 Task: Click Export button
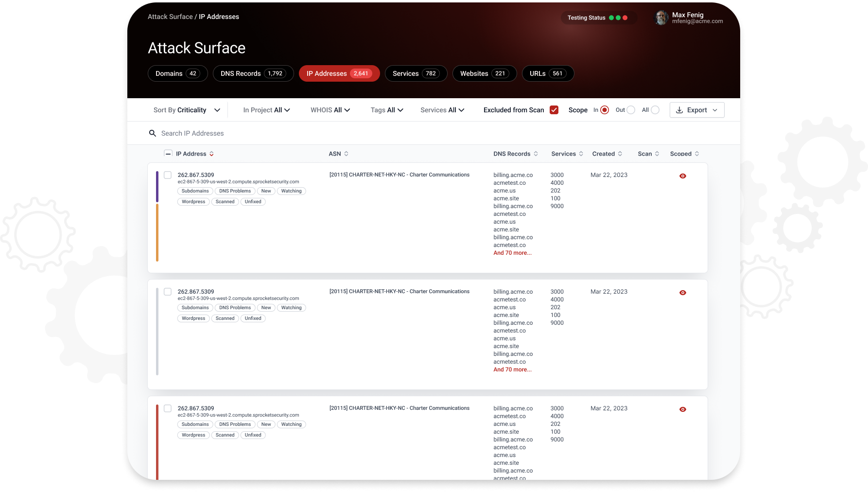tap(697, 110)
